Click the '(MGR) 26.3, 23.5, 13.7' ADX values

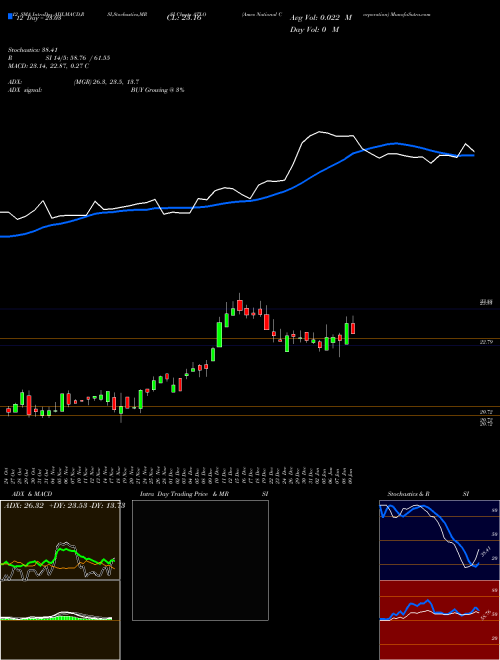tap(106, 82)
